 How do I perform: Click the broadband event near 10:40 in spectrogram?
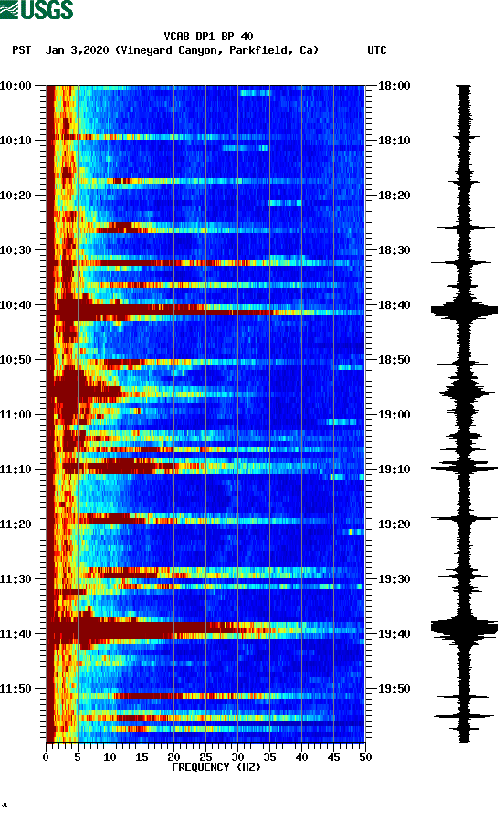click(205, 311)
